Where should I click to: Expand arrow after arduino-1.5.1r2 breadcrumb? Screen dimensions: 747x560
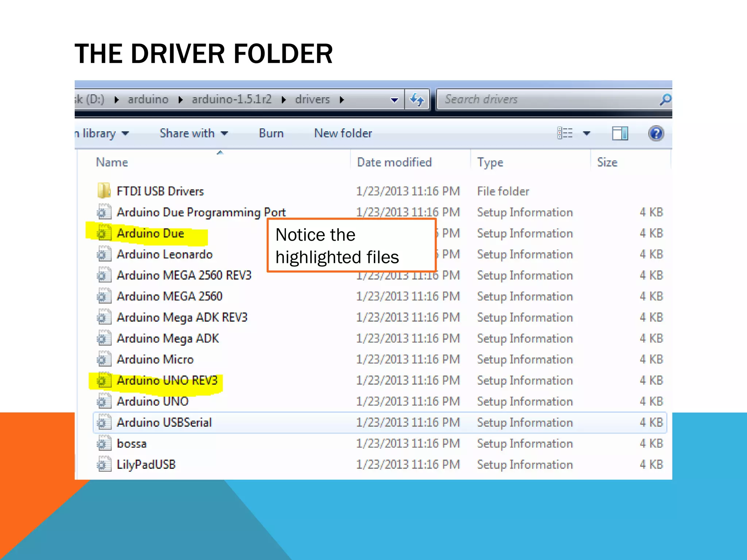click(x=284, y=100)
